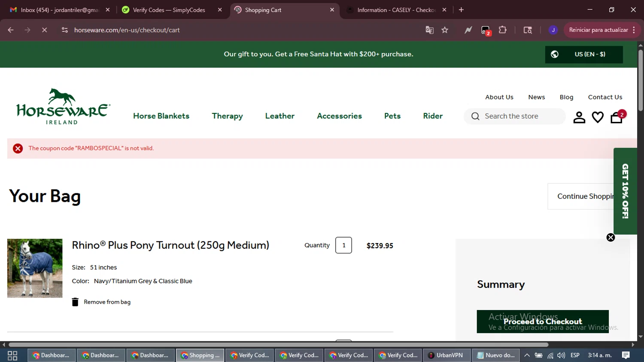Click the Quantity input field
644x362 pixels.
tap(343, 245)
